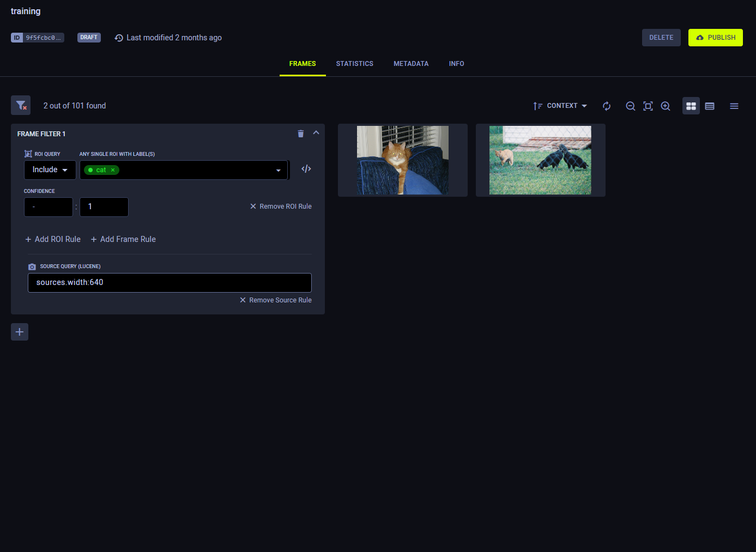756x552 pixels.
Task: Publish the training dataset version
Action: click(x=715, y=38)
